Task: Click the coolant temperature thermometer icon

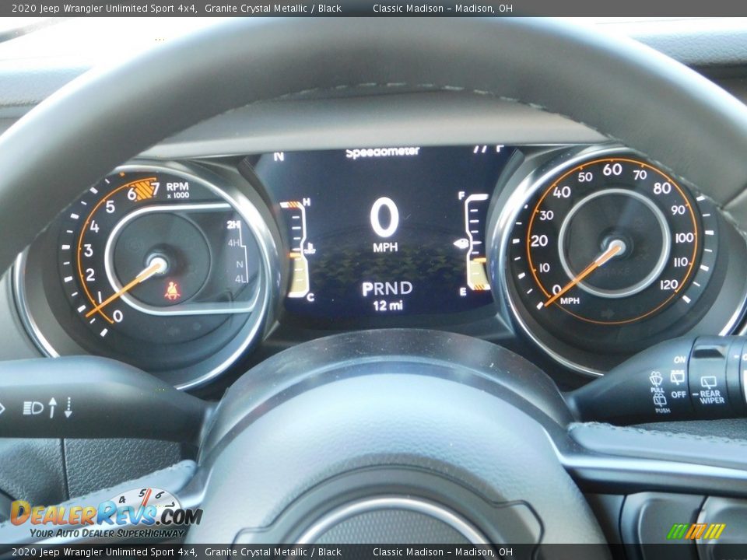Action: tap(311, 250)
